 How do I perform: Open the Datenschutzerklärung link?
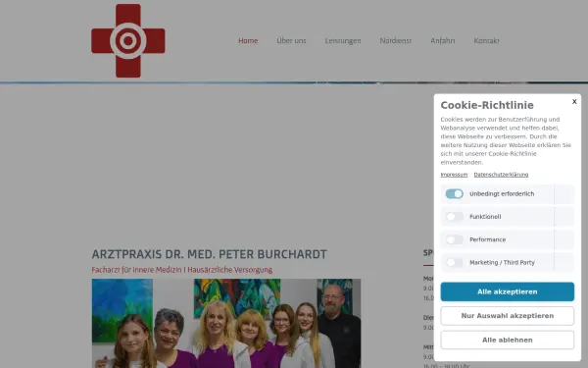tap(501, 175)
